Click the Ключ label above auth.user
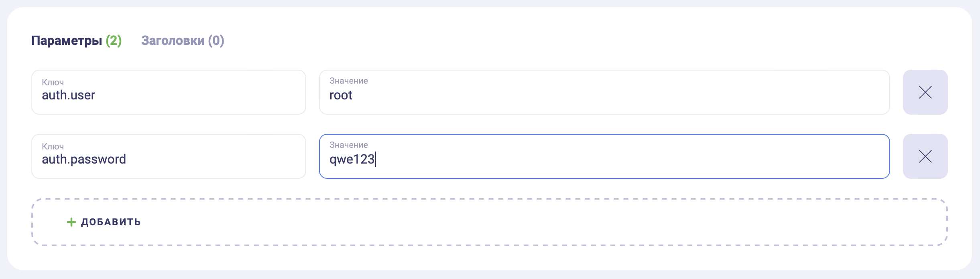This screenshot has height=279, width=980. point(53,82)
